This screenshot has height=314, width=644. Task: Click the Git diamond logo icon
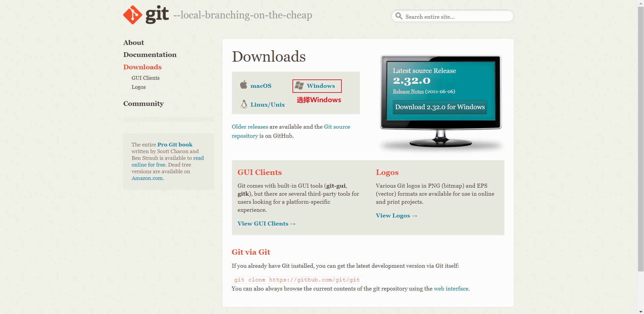point(132,15)
